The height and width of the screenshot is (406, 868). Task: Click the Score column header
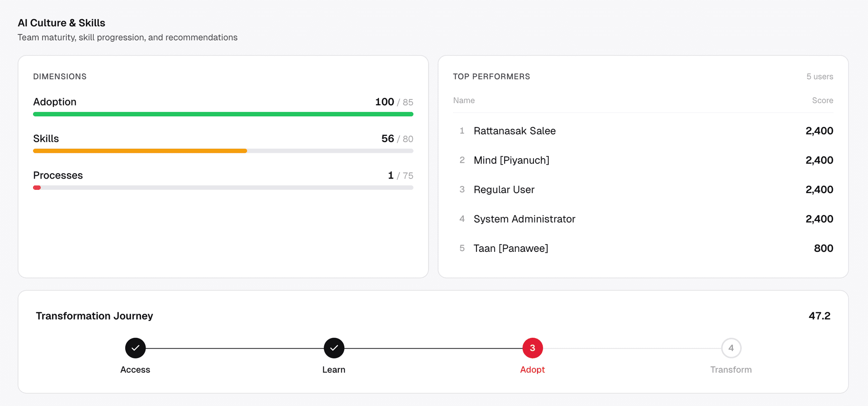pyautogui.click(x=822, y=100)
